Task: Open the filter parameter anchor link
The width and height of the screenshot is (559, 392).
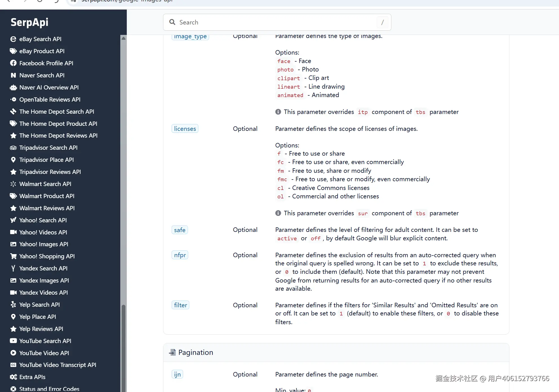Action: 180,305
